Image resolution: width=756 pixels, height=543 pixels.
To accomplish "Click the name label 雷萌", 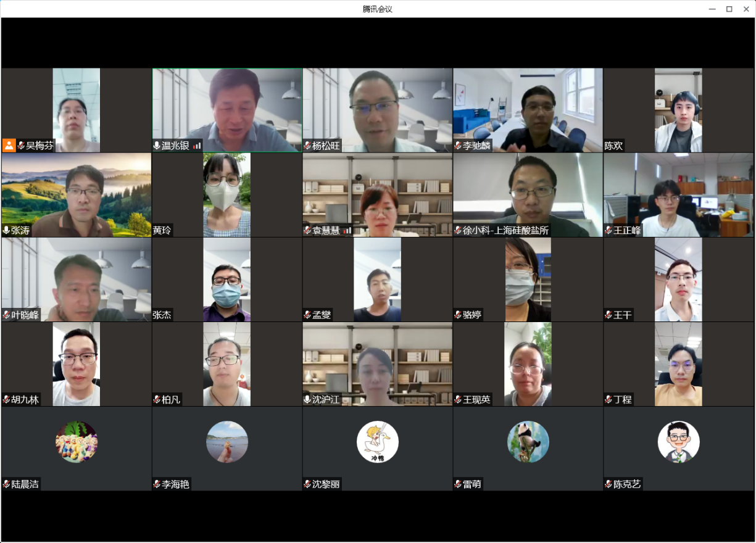I will pyautogui.click(x=472, y=484).
